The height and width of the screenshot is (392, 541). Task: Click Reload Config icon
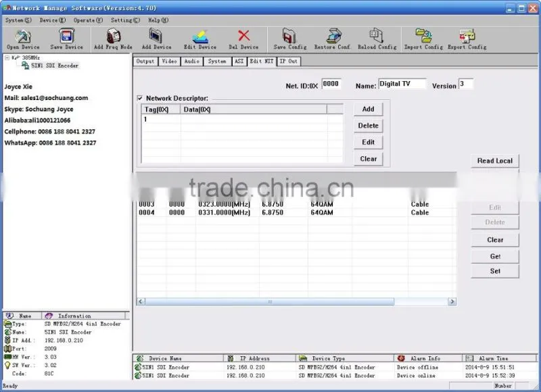point(377,36)
